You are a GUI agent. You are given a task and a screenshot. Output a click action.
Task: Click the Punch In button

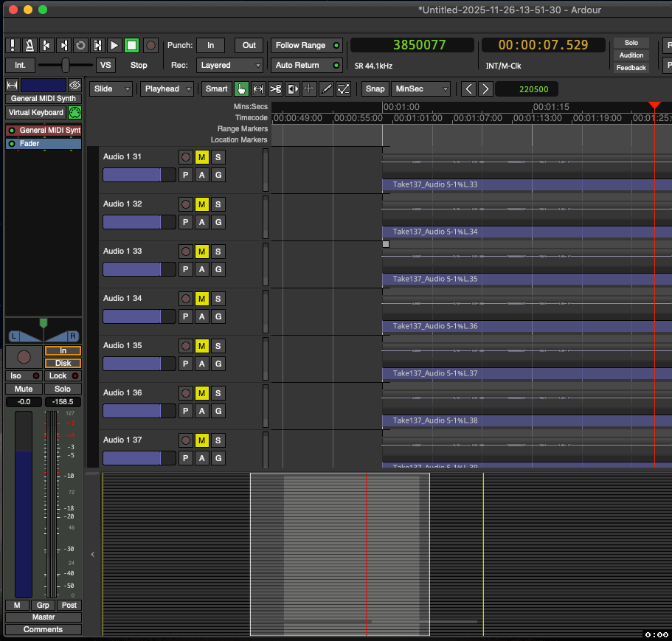(x=210, y=46)
